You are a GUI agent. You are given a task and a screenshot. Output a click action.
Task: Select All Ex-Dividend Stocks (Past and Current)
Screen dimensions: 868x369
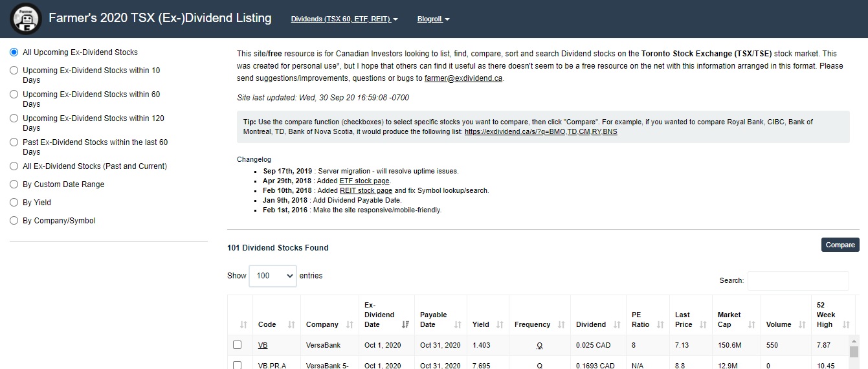point(14,166)
